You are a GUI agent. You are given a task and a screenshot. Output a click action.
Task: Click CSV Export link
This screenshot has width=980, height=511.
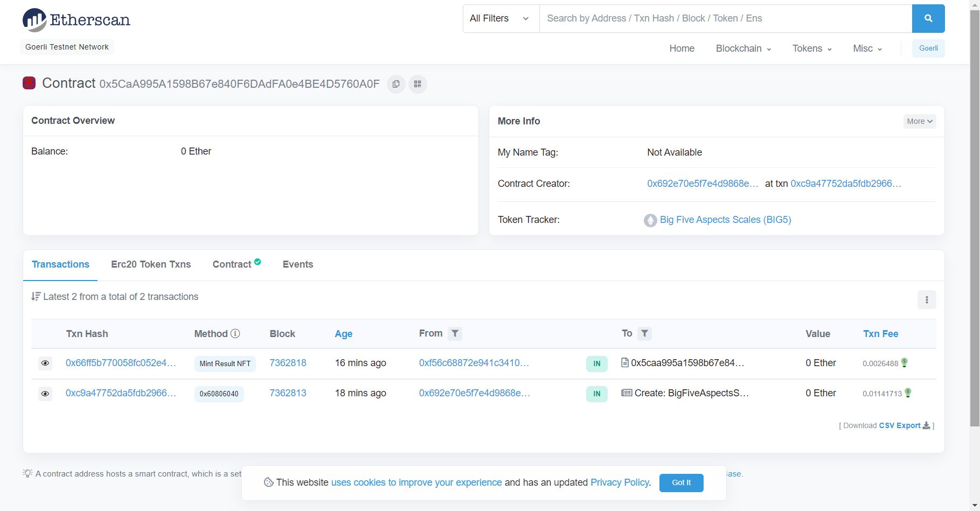[900, 425]
